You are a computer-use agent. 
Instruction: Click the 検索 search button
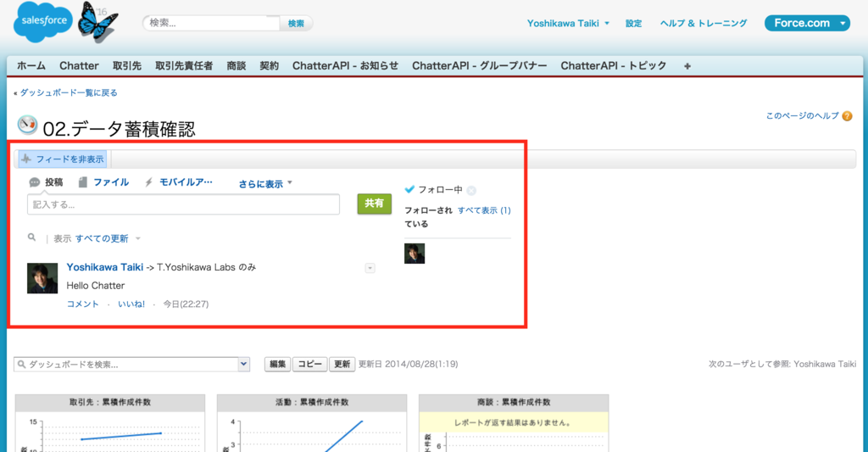click(x=296, y=23)
